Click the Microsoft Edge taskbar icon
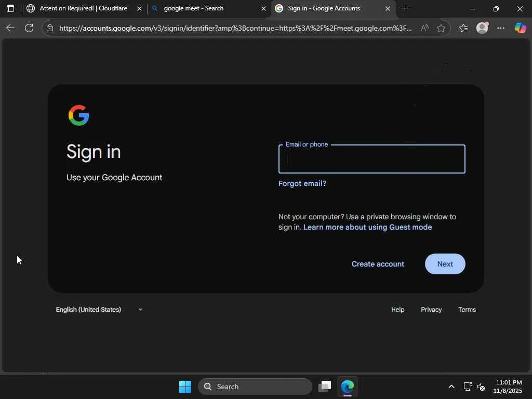 point(348,387)
